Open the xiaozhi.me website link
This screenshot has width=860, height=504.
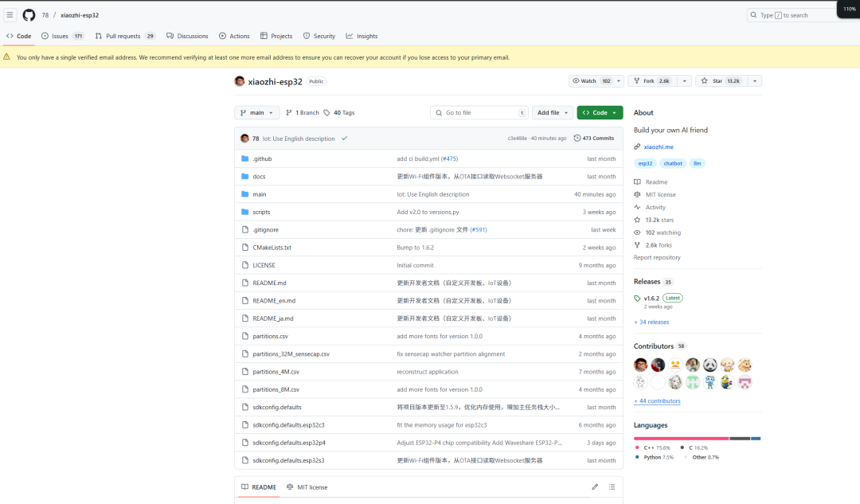point(659,147)
